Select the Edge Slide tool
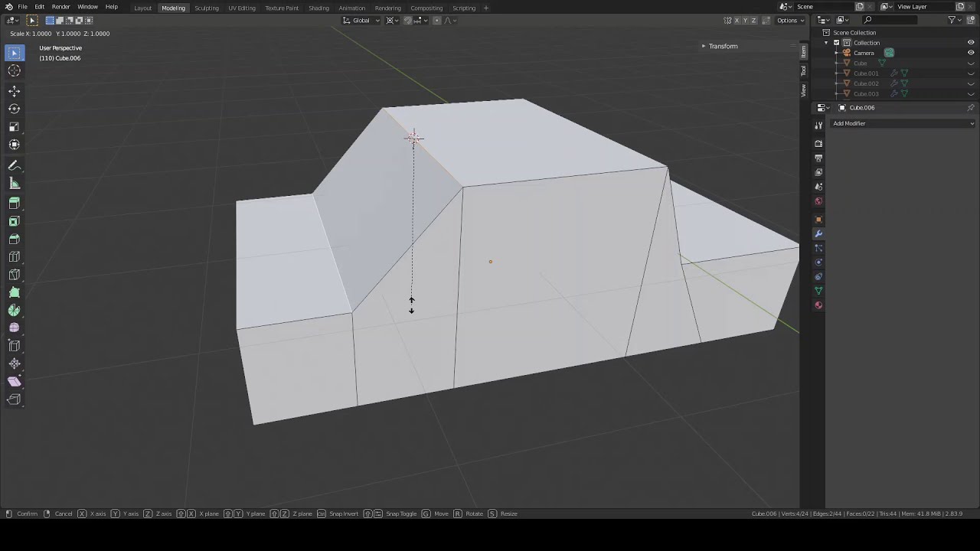 point(14,346)
